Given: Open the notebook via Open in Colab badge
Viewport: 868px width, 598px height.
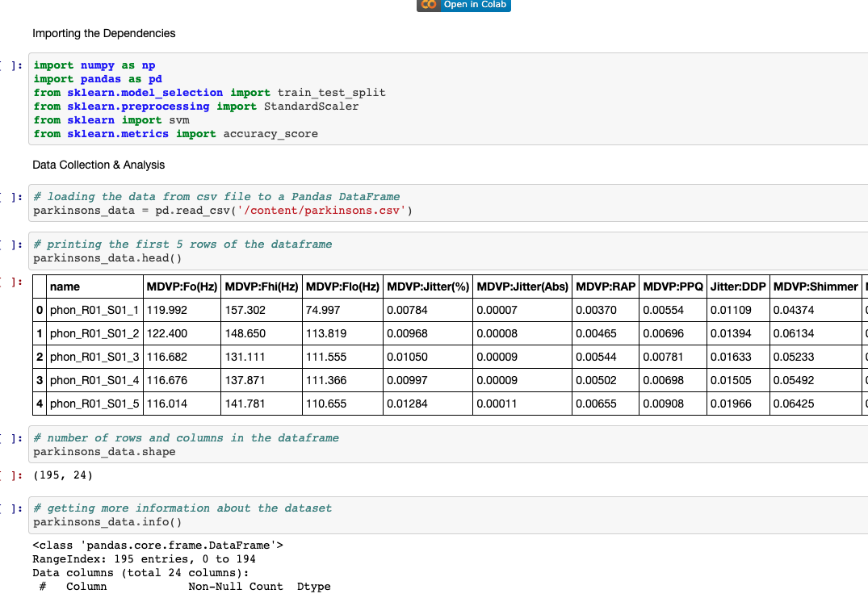Looking at the screenshot, I should [463, 5].
